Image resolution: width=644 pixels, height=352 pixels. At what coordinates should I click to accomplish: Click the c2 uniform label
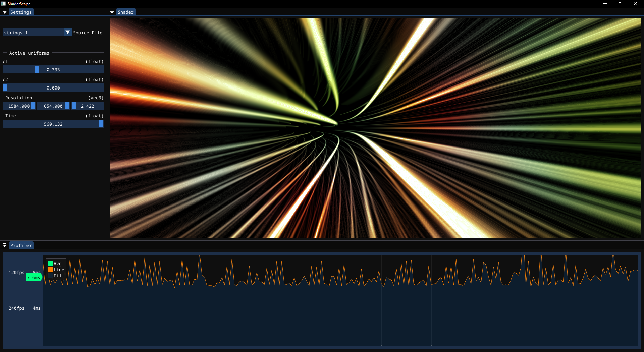(5, 79)
